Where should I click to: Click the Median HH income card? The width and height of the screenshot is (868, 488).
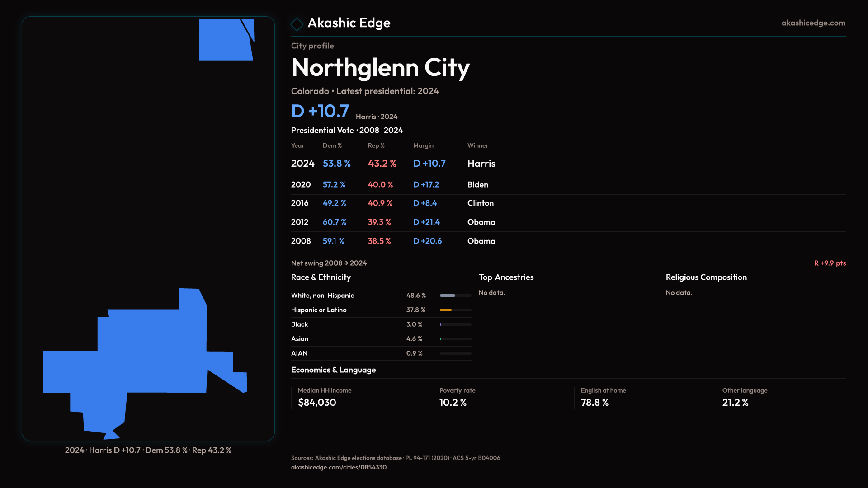[325, 397]
